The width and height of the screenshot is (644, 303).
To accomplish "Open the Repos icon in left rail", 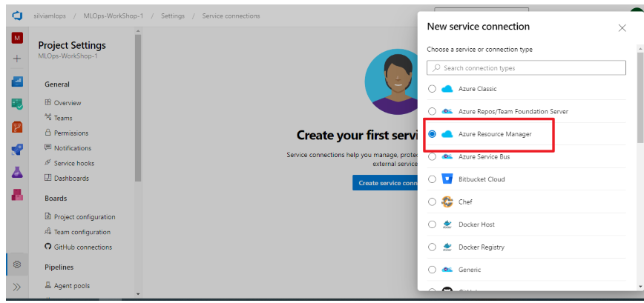I will tap(17, 127).
